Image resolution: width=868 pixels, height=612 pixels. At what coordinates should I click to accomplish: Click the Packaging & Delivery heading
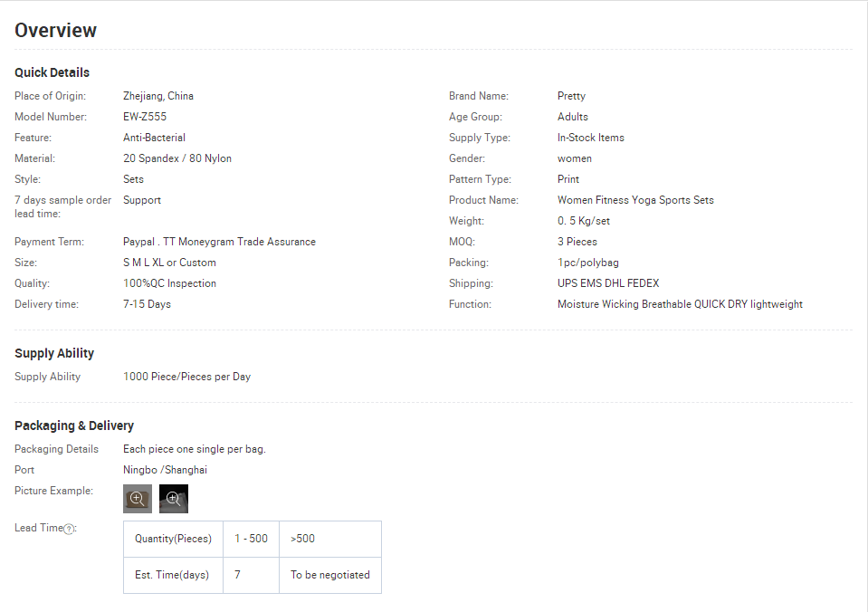tap(74, 426)
